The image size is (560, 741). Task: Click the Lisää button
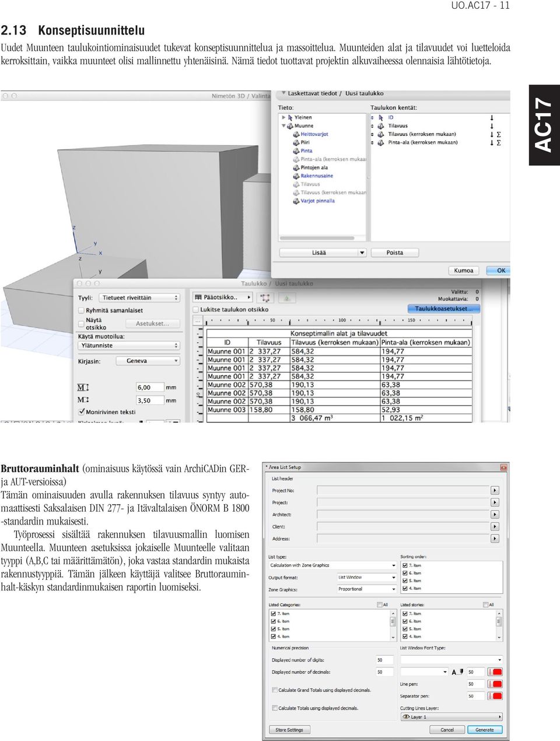click(x=318, y=253)
